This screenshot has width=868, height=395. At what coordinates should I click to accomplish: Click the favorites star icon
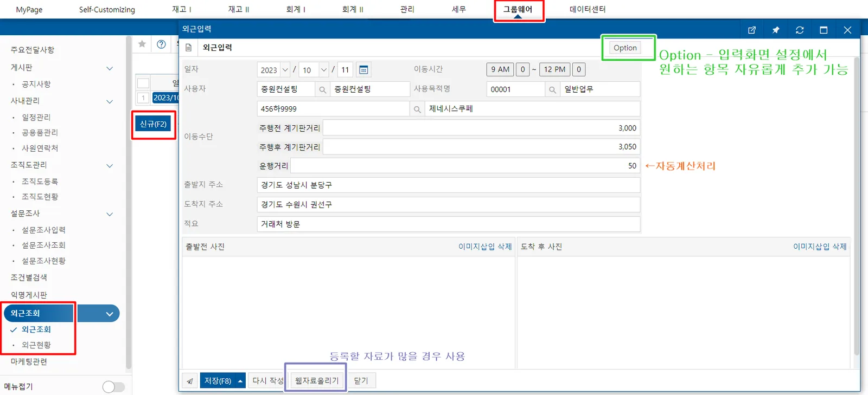click(142, 44)
